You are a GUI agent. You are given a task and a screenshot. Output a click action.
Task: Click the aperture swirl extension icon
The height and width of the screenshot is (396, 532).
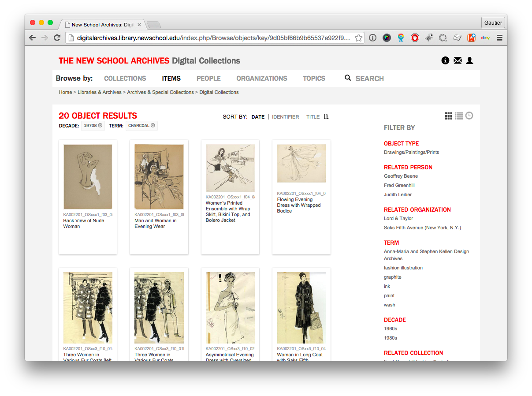pos(443,38)
